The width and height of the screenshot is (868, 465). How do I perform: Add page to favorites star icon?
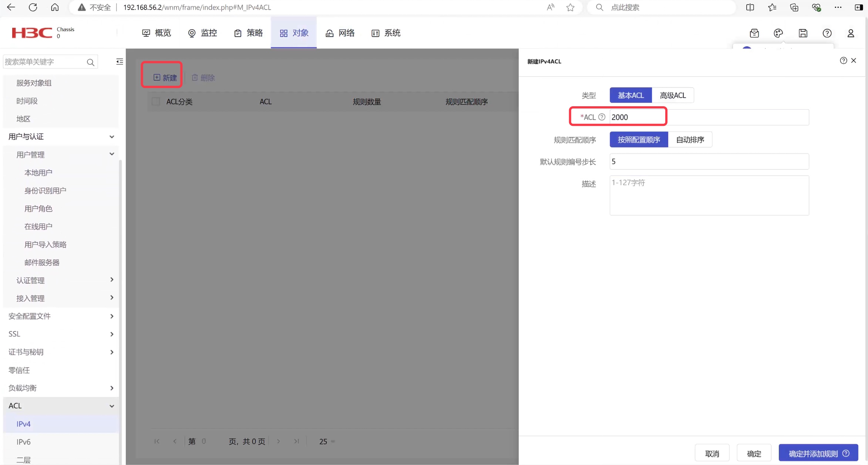[x=570, y=7]
